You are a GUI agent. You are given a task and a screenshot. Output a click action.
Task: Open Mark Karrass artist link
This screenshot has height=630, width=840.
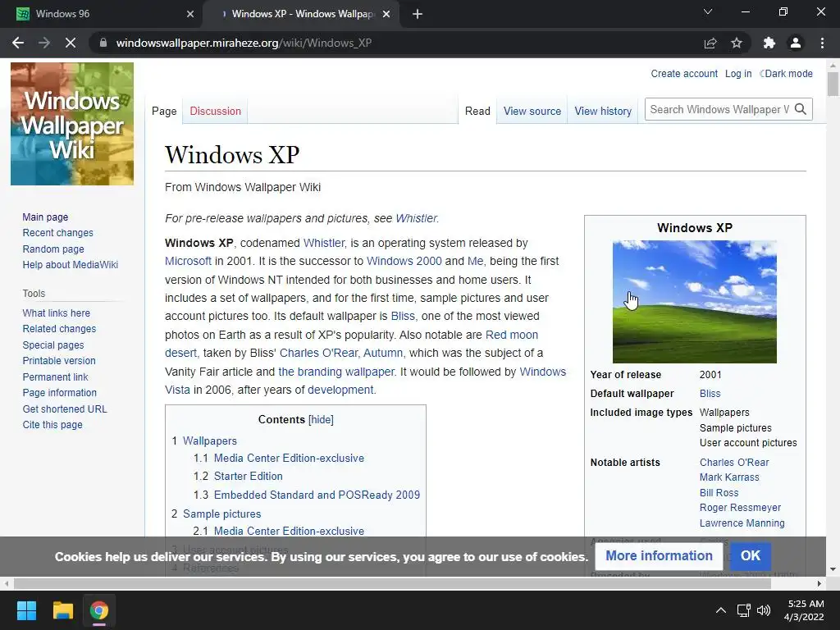729,477
